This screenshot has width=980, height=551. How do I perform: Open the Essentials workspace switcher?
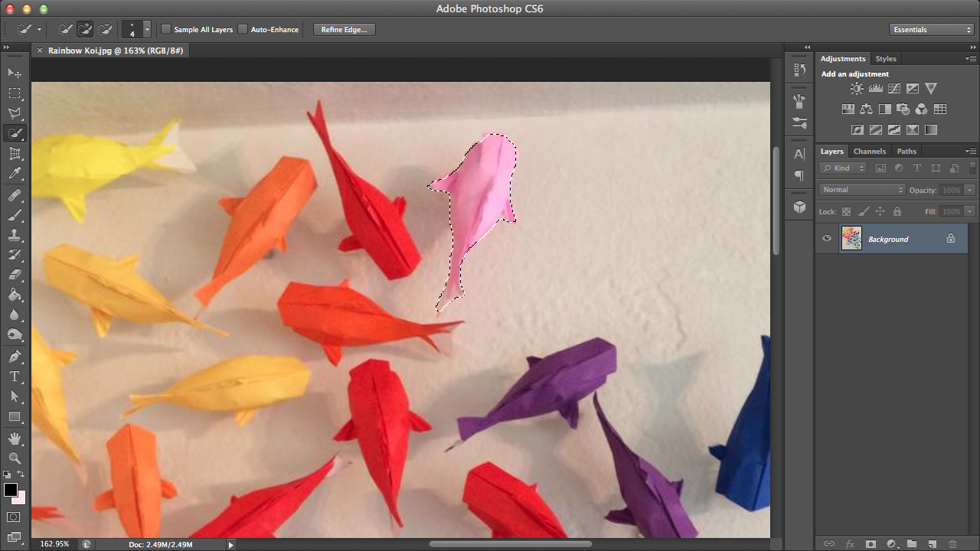point(931,29)
